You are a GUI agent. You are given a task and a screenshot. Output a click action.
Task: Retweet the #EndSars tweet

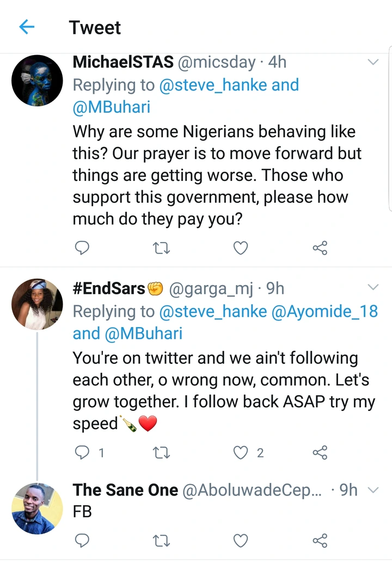pos(161,452)
